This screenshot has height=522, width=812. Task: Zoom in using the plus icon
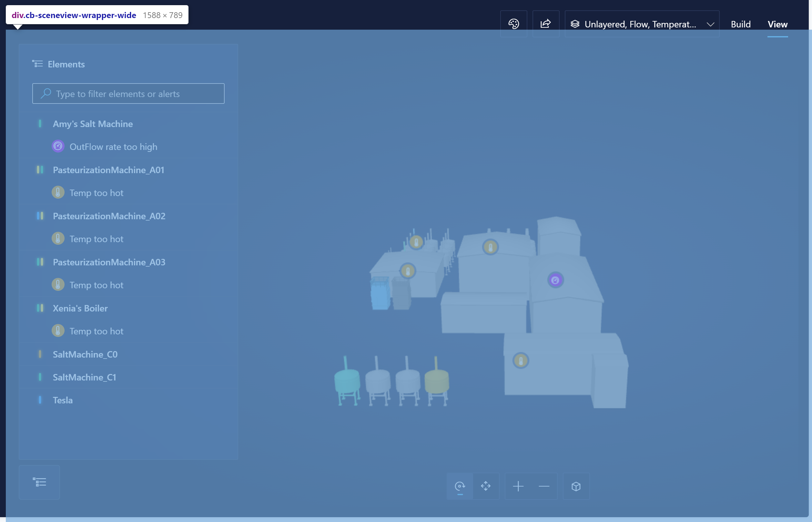[518, 486]
